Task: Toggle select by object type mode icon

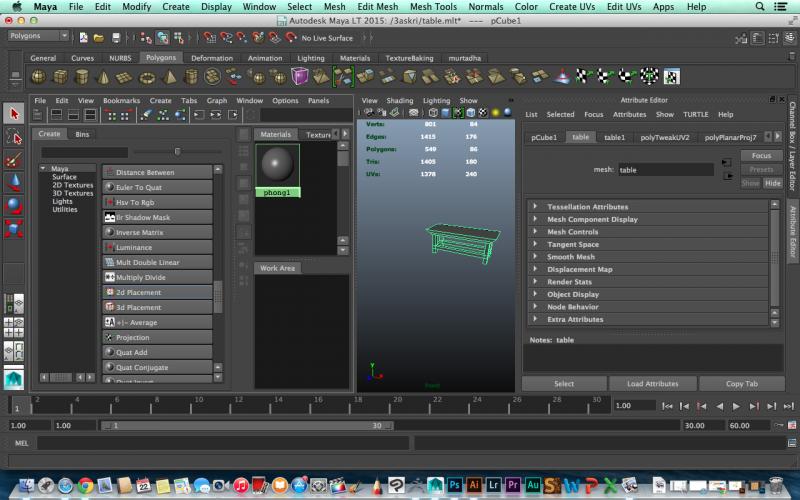Action: click(163, 38)
